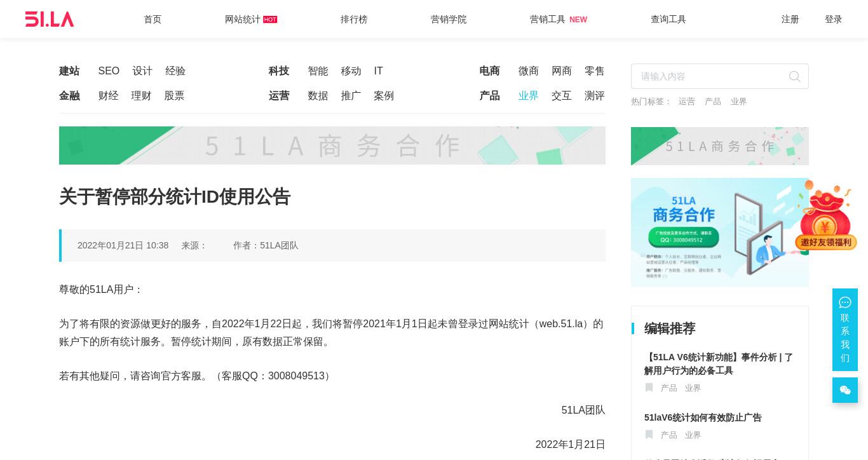Viewport: 868px width, 460px height.
Task: Open 查询工具 menu item
Action: pos(668,19)
